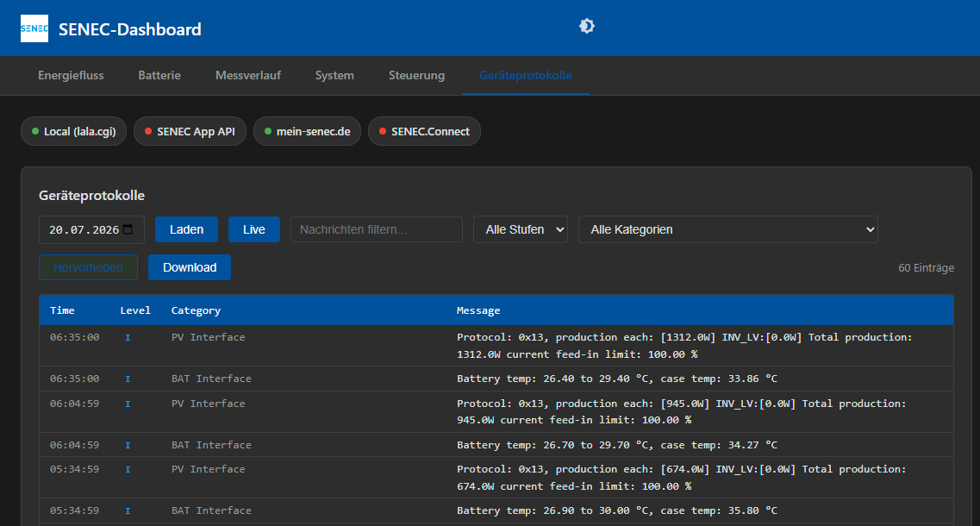Click the SENEC-Dashboard title
Viewport: 980px width, 526px height.
coord(130,29)
